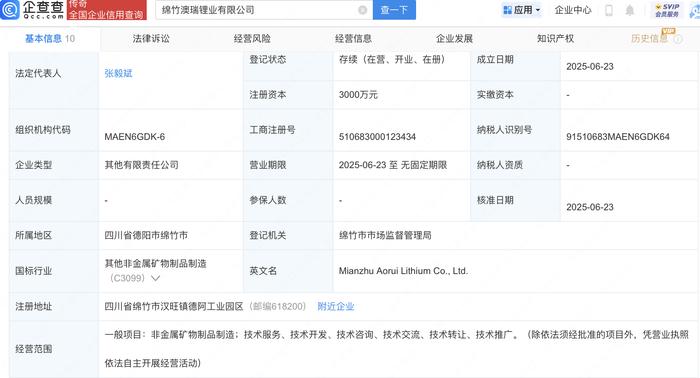Clear the search field with the X icon
Image resolution: width=700 pixels, height=378 pixels.
click(362, 10)
